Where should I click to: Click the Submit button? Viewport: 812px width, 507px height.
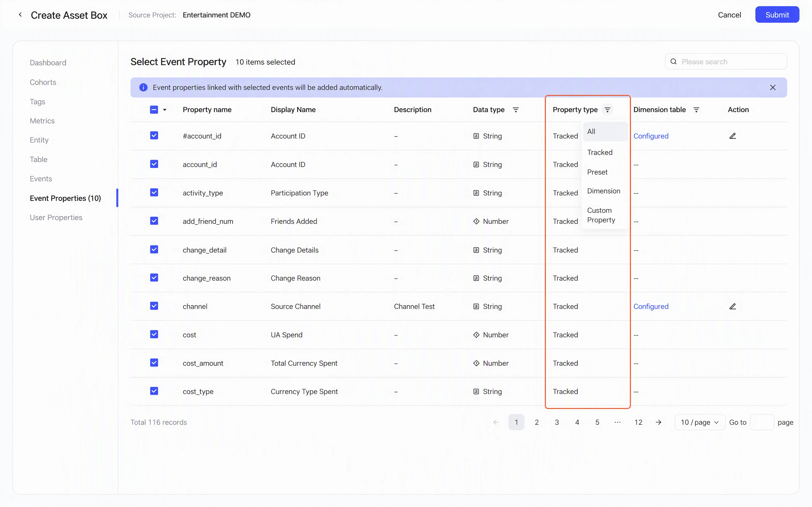pyautogui.click(x=777, y=15)
